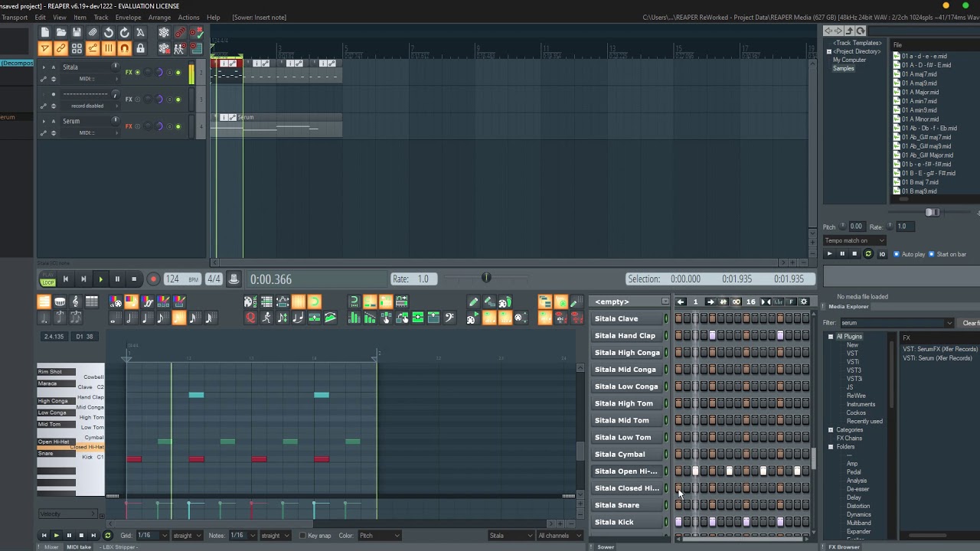The image size is (980, 551).
Task: Click the Save project floppy icon
Action: (77, 32)
